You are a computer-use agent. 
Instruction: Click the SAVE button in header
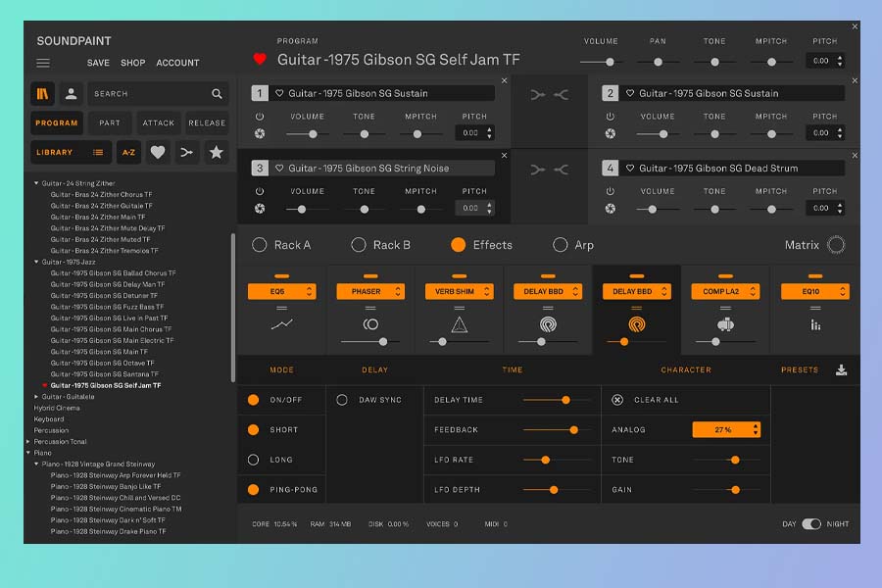point(98,63)
